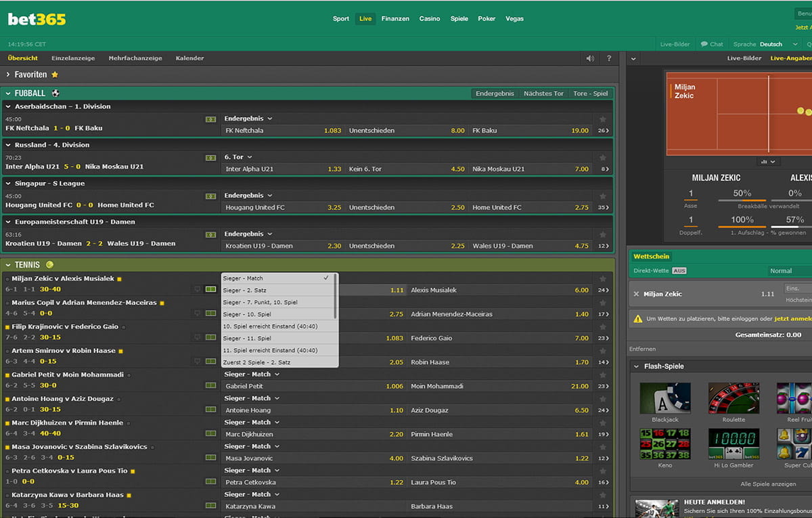Open court view for Miljan Zekic match

pos(210,289)
